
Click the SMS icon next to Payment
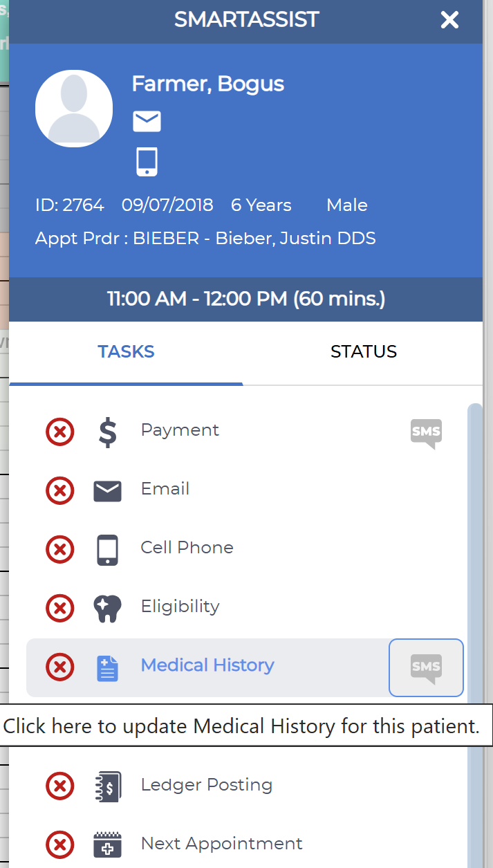coord(426,433)
